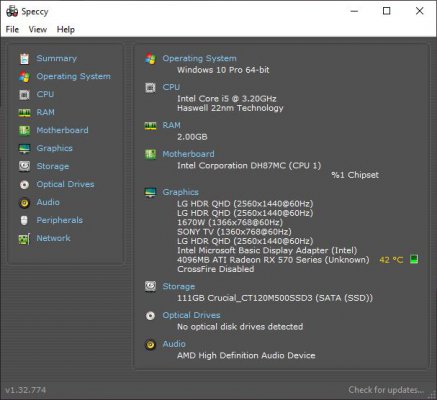
Task: Click the green GPU temperature indicator icon
Action: (414, 259)
